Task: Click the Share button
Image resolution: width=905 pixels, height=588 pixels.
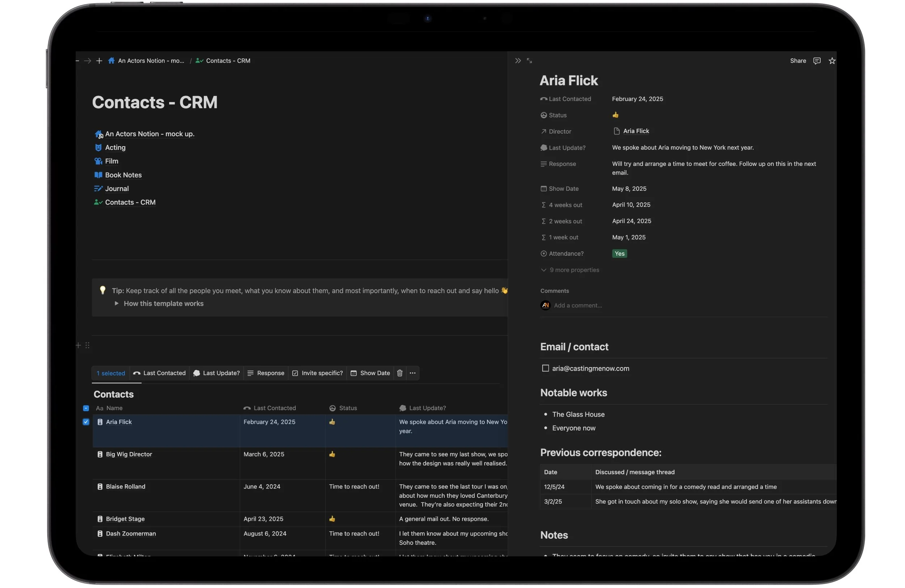Action: point(798,61)
